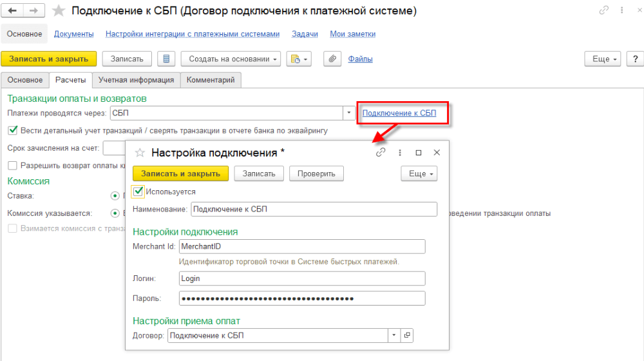Image resolution: width=644 pixels, height=361 pixels.
Task: Open Мои заметки navigation link
Action: (x=353, y=34)
